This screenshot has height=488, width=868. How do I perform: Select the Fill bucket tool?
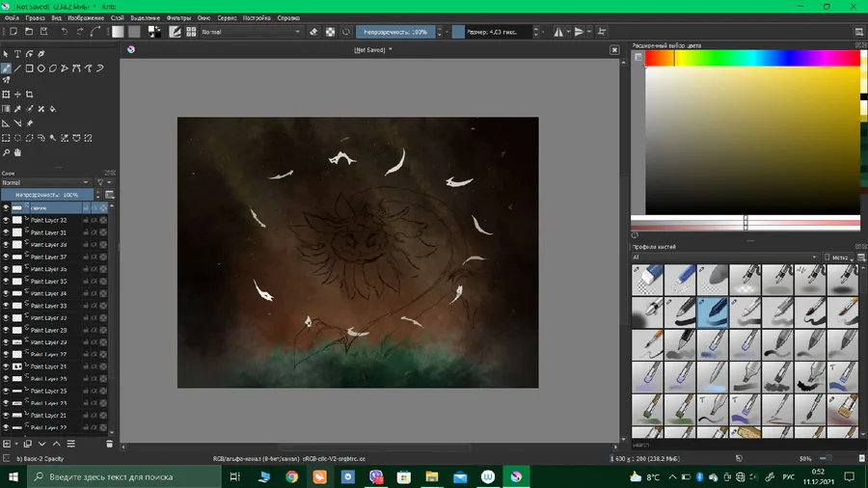53,109
